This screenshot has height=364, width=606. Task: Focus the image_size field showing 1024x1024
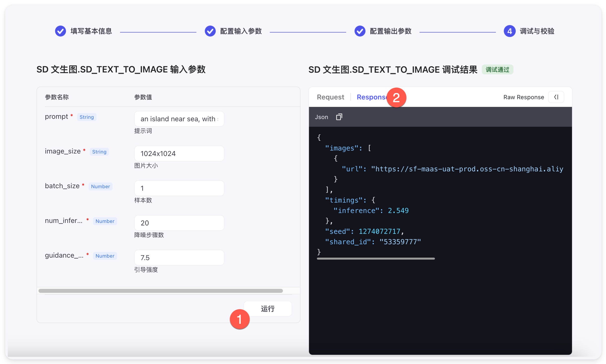(x=179, y=153)
